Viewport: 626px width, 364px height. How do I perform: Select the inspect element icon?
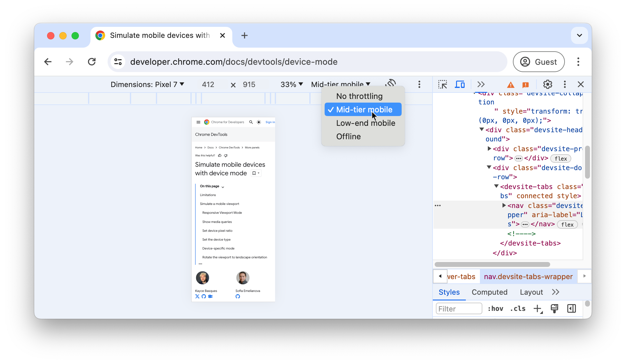[442, 84]
